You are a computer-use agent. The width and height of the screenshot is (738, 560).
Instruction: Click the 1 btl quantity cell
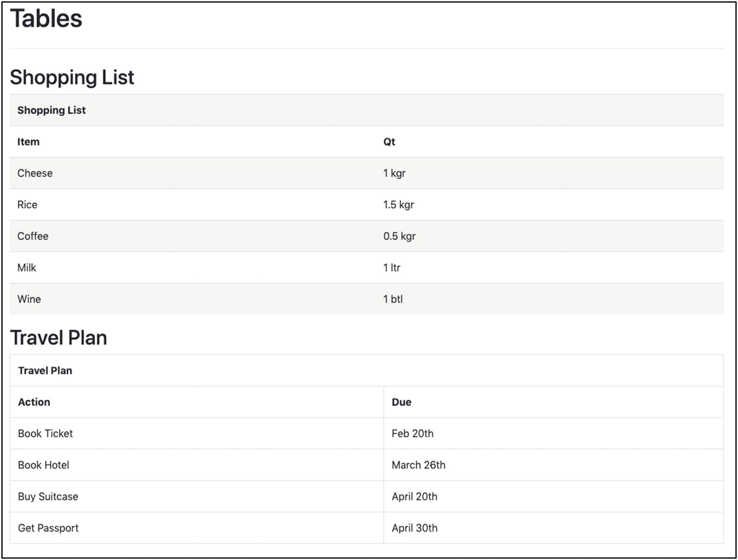[x=393, y=299]
